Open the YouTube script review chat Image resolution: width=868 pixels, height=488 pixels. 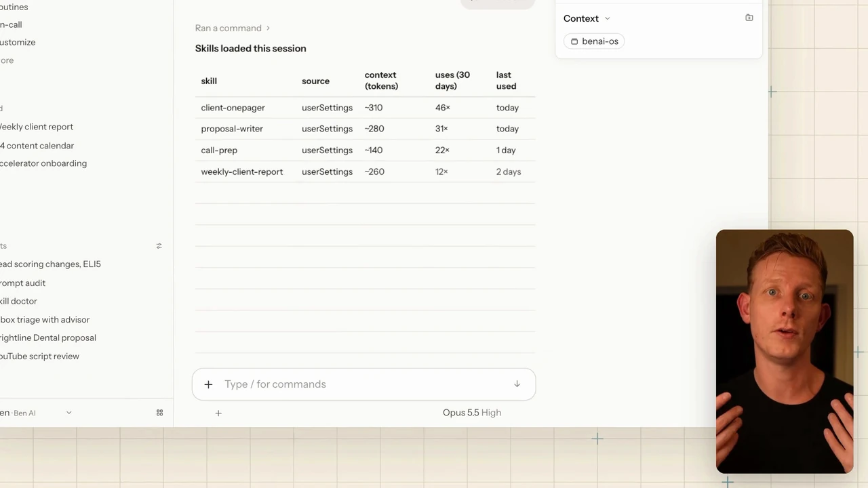39,357
